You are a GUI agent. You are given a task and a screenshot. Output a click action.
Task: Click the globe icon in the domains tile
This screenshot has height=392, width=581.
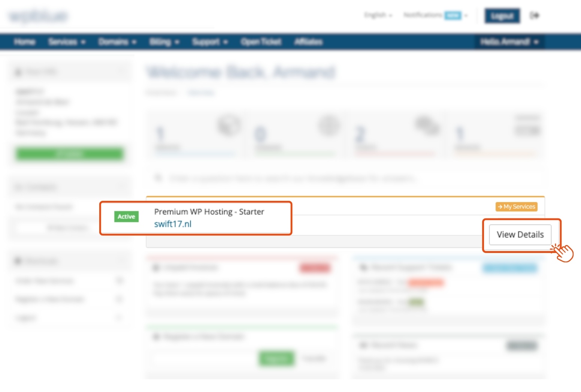tap(329, 125)
